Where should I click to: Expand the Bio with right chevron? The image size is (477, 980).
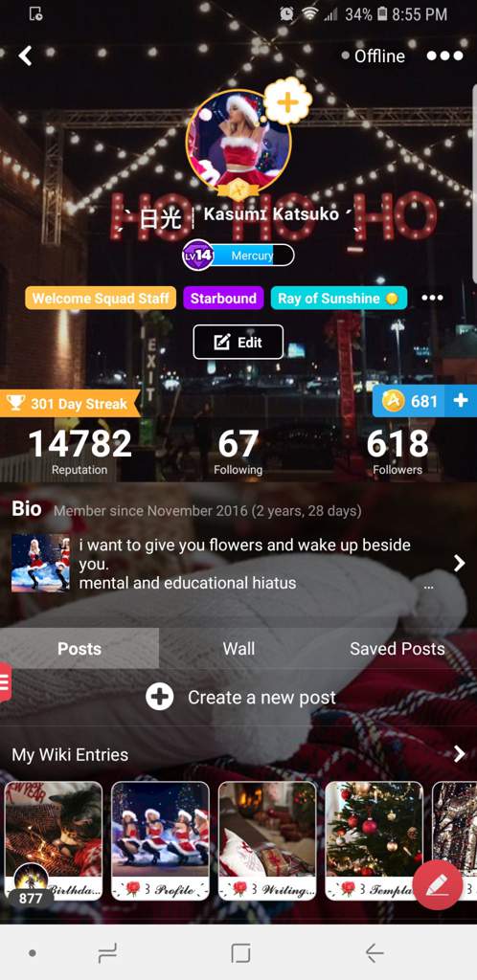click(x=459, y=563)
